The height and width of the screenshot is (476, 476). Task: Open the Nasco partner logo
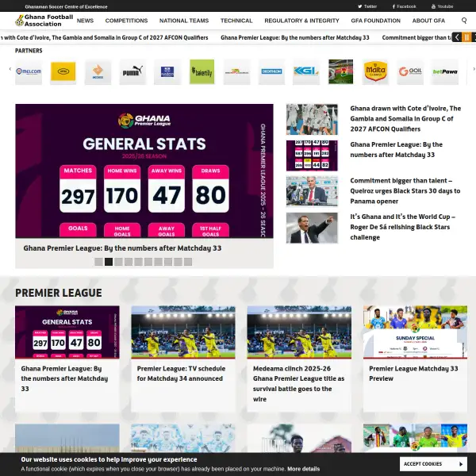point(167,71)
